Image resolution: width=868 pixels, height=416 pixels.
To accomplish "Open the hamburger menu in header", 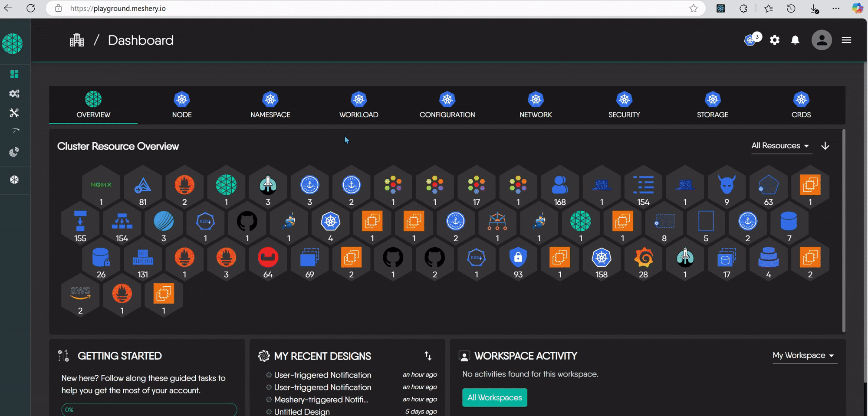I will pos(846,40).
